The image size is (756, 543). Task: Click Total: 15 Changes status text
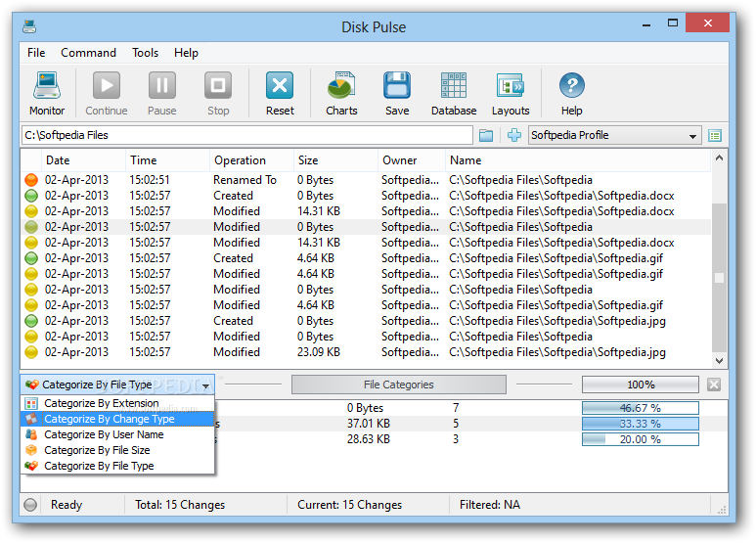(180, 505)
